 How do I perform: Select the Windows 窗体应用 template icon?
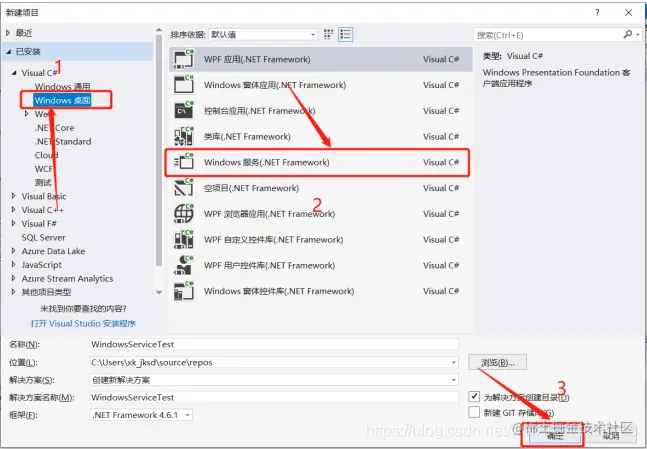[184, 85]
